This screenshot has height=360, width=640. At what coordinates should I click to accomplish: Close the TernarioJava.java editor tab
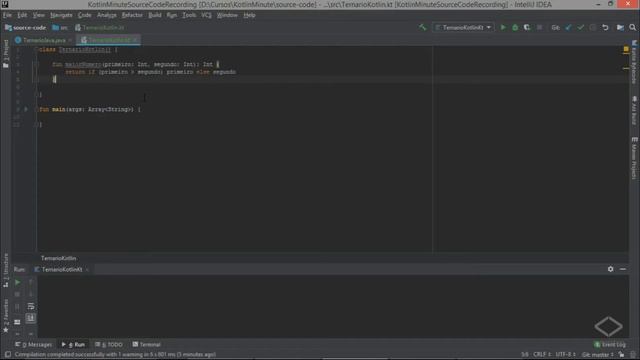click(70, 40)
